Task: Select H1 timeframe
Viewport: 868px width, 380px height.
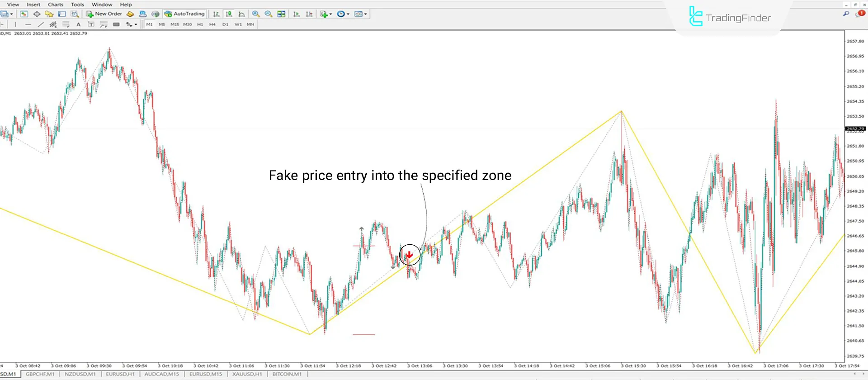Action: click(x=200, y=24)
